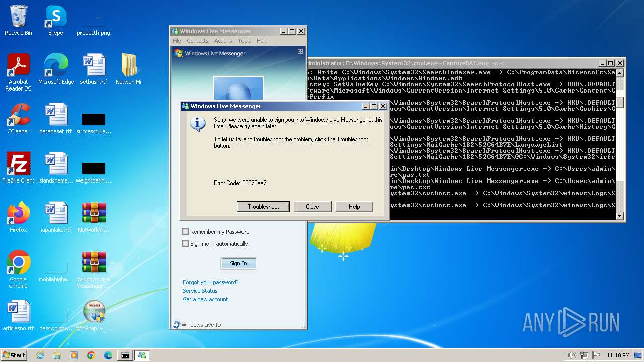The width and height of the screenshot is (644, 362).
Task: Open the Actions menu
Action: [x=223, y=41]
